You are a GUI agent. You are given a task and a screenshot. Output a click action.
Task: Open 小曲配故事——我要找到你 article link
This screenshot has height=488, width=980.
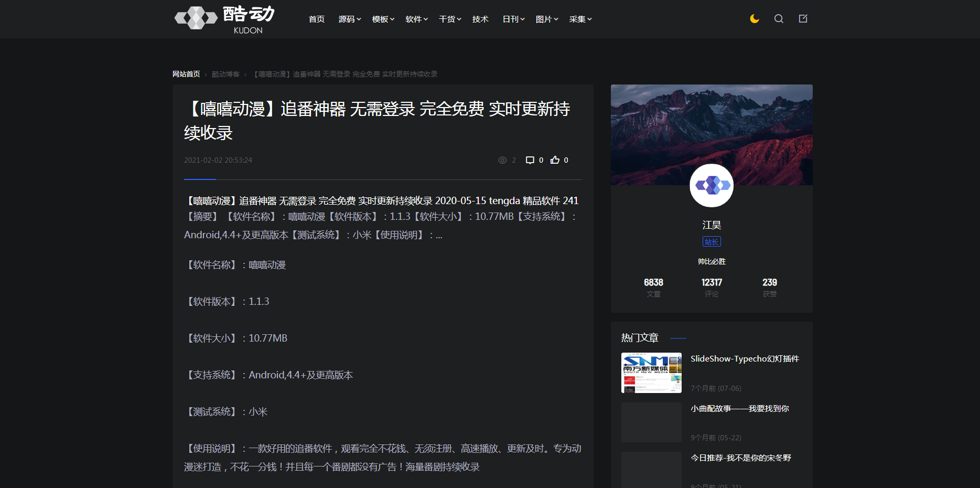739,408
